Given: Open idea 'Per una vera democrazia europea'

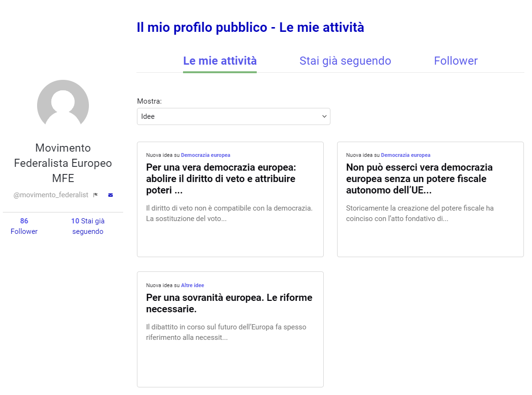Looking at the screenshot, I should (221, 179).
